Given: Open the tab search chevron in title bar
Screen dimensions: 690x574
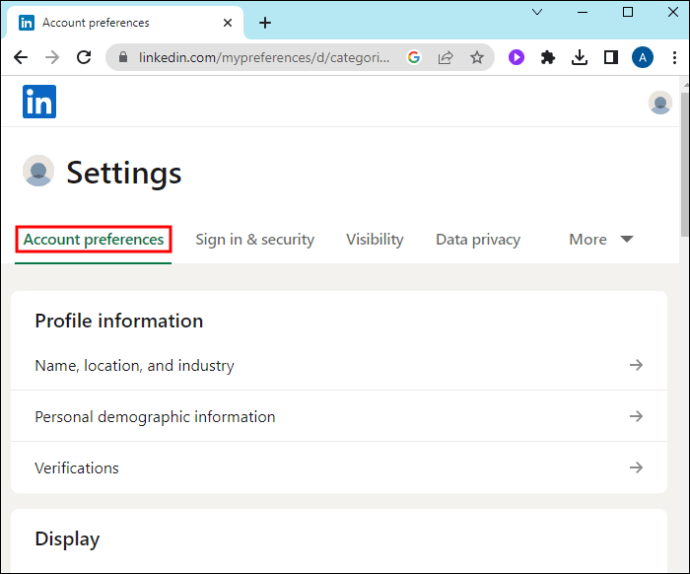Looking at the screenshot, I should [537, 12].
